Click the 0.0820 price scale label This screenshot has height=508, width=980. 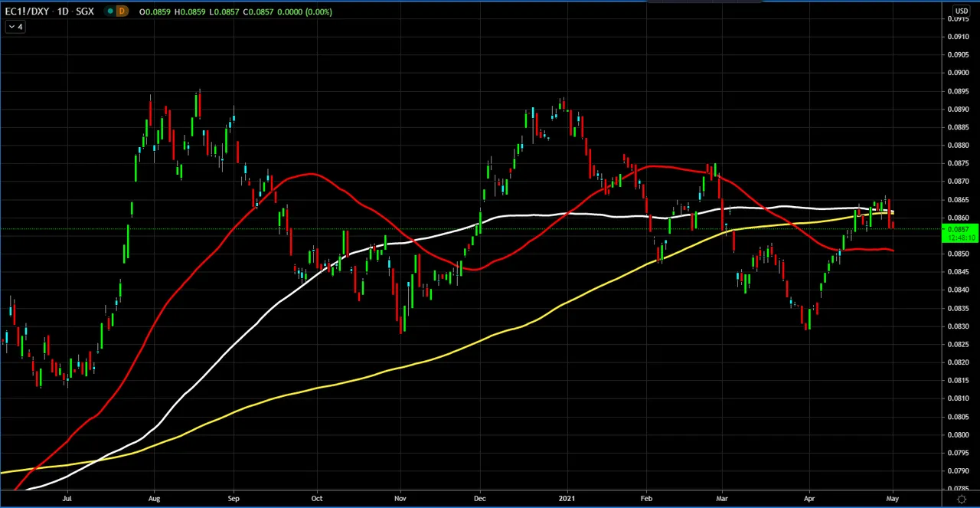959,362
